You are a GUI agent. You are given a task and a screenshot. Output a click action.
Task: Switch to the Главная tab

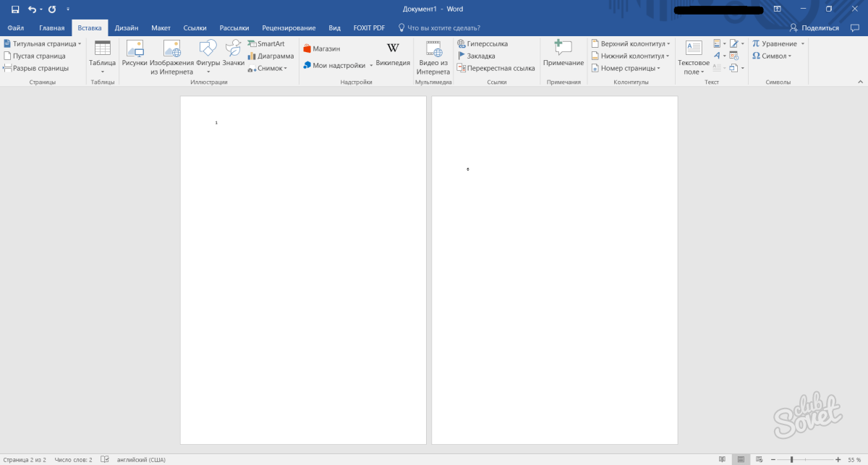point(52,28)
